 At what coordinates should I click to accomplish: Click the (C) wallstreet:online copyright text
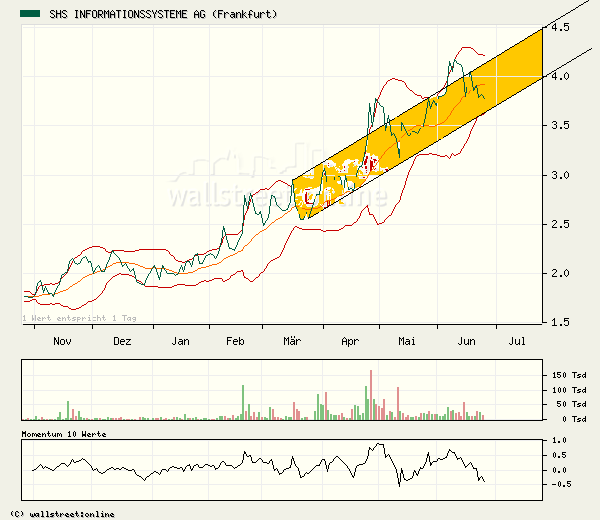pyautogui.click(x=62, y=514)
